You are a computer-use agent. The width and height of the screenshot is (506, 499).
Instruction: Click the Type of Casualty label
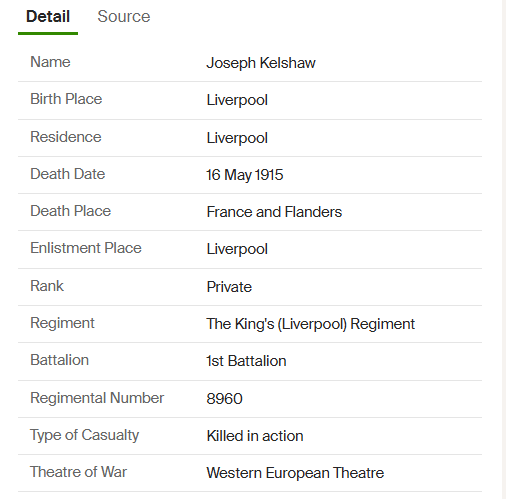pos(85,435)
